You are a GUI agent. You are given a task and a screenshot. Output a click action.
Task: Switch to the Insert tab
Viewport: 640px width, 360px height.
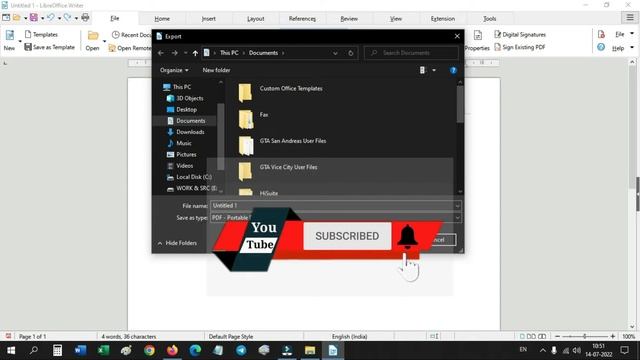[209, 19]
